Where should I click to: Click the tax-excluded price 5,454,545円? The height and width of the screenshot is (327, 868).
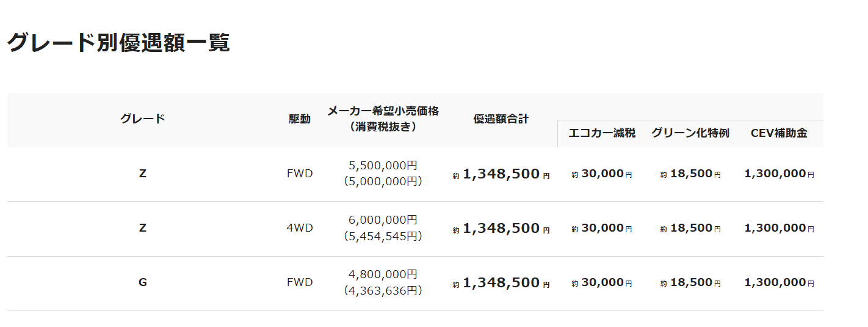383,236
